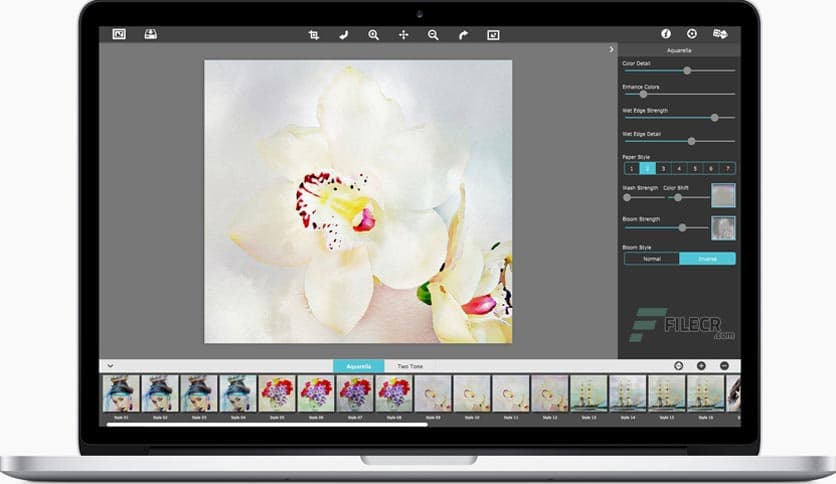This screenshot has width=836, height=484.
Task: Select Paper Style 3
Action: (x=663, y=168)
